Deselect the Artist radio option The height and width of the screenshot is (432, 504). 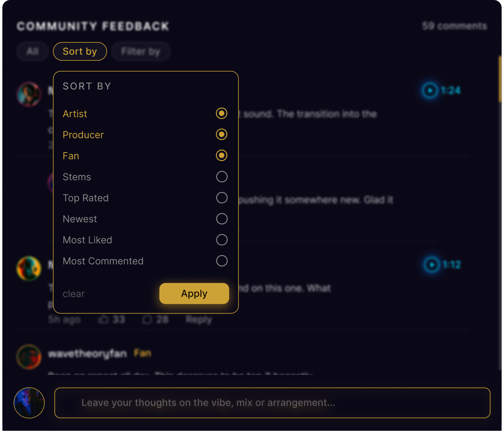coord(222,113)
